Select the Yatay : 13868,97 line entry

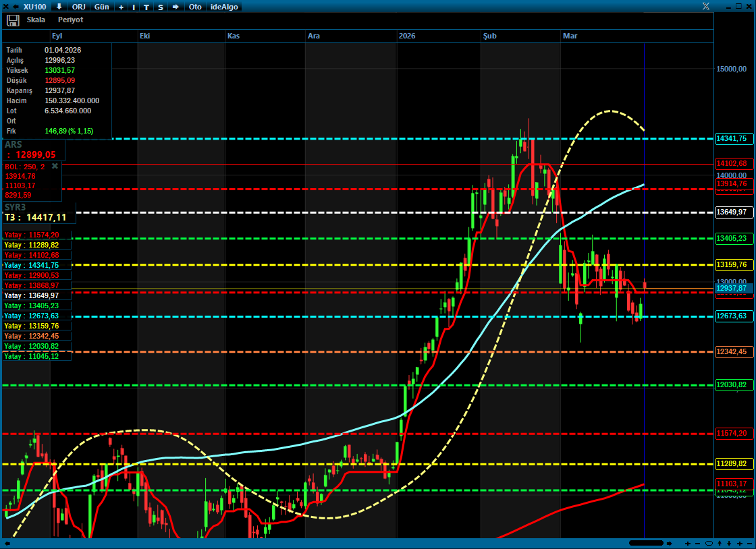coord(37,285)
